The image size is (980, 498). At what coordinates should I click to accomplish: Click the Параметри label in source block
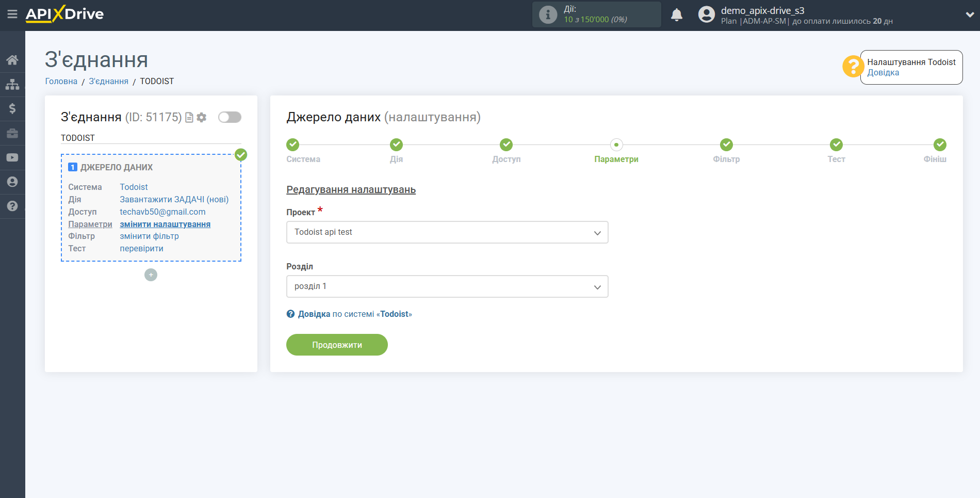click(x=90, y=224)
